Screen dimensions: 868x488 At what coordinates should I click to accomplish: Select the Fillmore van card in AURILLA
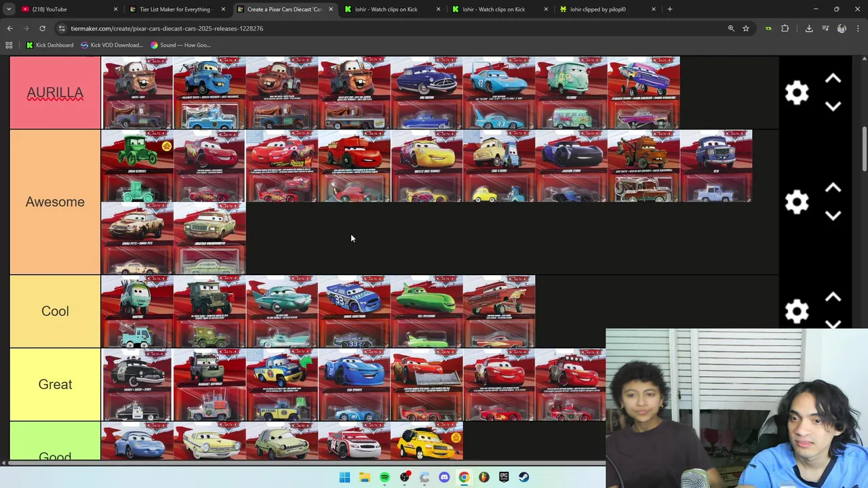point(572,93)
